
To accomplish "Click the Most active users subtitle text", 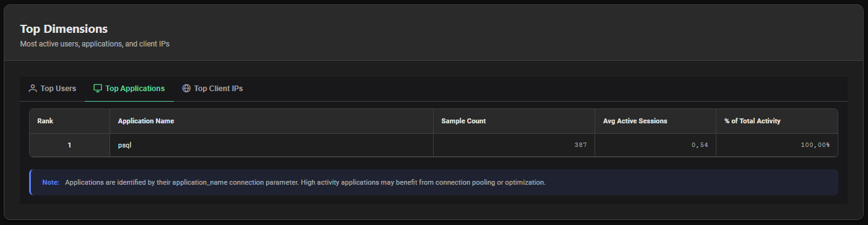I will click(95, 45).
